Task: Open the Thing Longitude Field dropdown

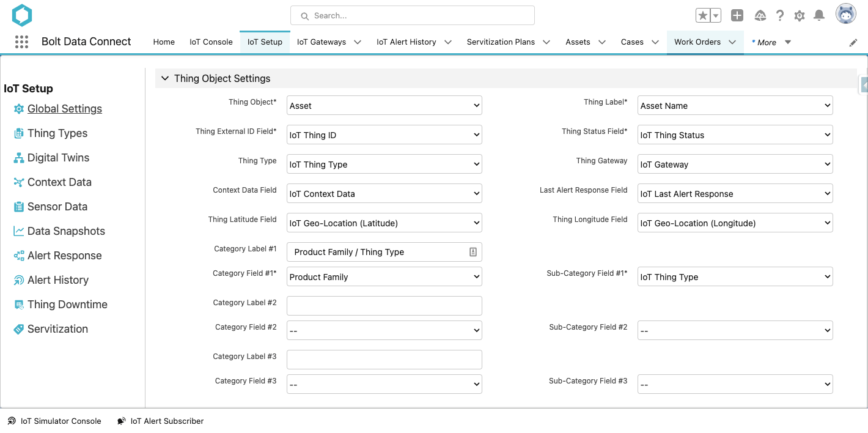Action: click(x=735, y=223)
